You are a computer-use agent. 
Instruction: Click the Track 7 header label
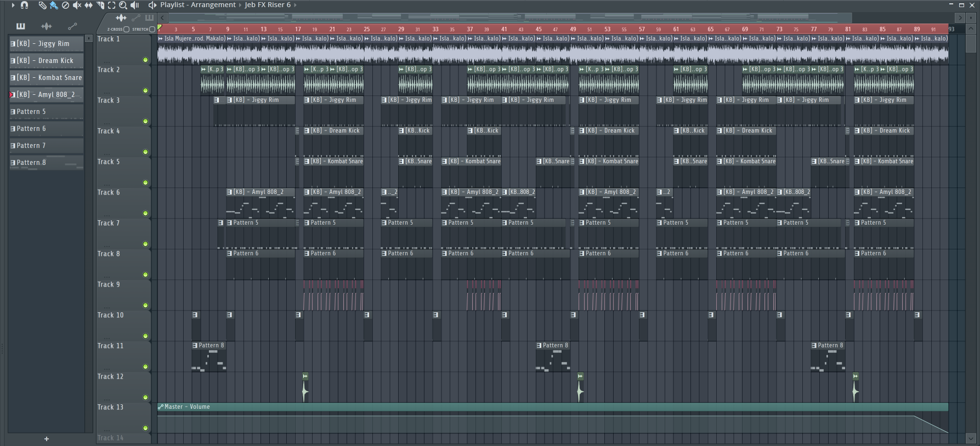109,223
